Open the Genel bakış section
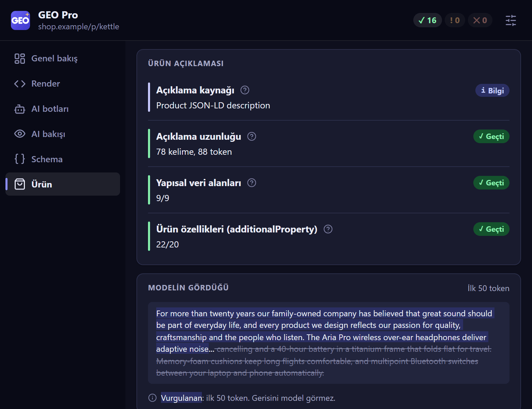This screenshot has width=532, height=409. click(x=63, y=59)
